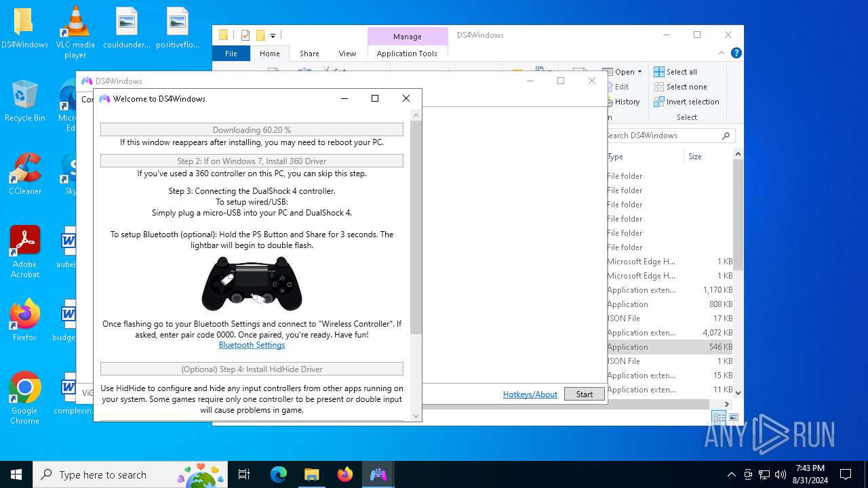Screen dimensions: 868x488
Task: Select the 808 KB Application row
Action: [x=669, y=304]
